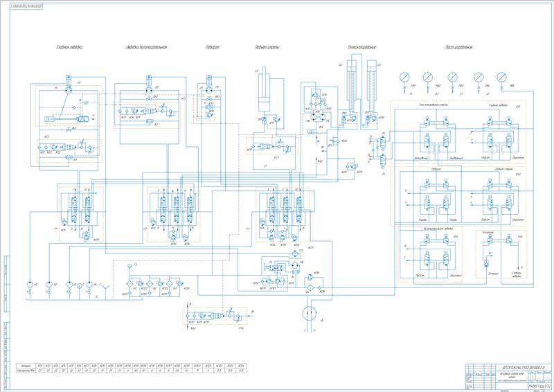The width and height of the screenshot is (554, 392).
Task: Click the telescoping cylinder Ц2 symbol
Action: coord(352,84)
